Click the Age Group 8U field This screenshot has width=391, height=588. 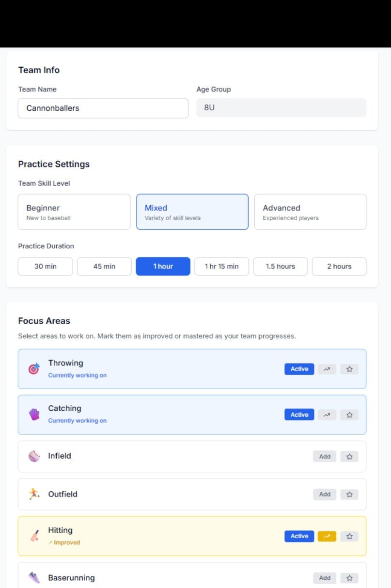click(x=281, y=107)
